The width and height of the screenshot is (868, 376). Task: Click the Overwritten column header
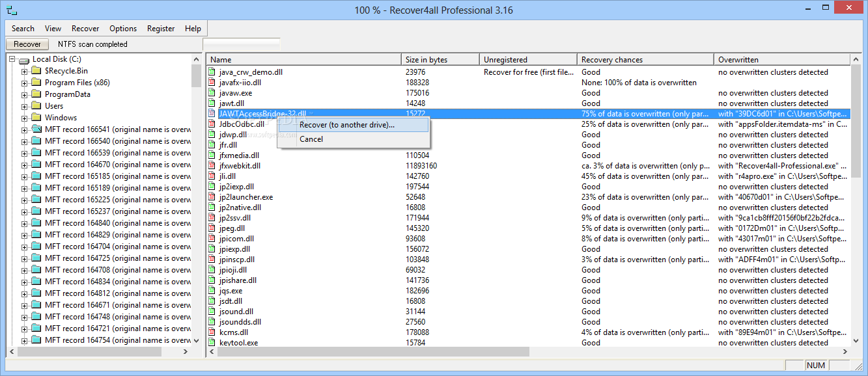click(x=782, y=60)
